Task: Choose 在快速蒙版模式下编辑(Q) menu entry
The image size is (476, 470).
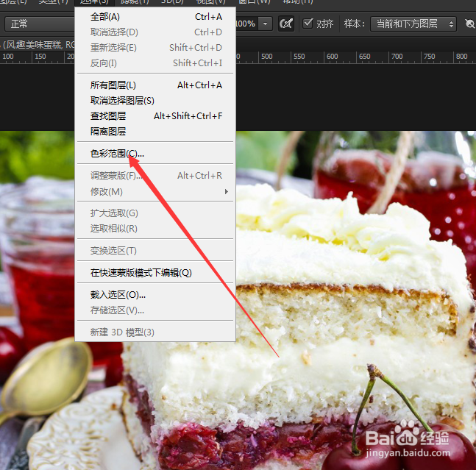Action: (155, 273)
